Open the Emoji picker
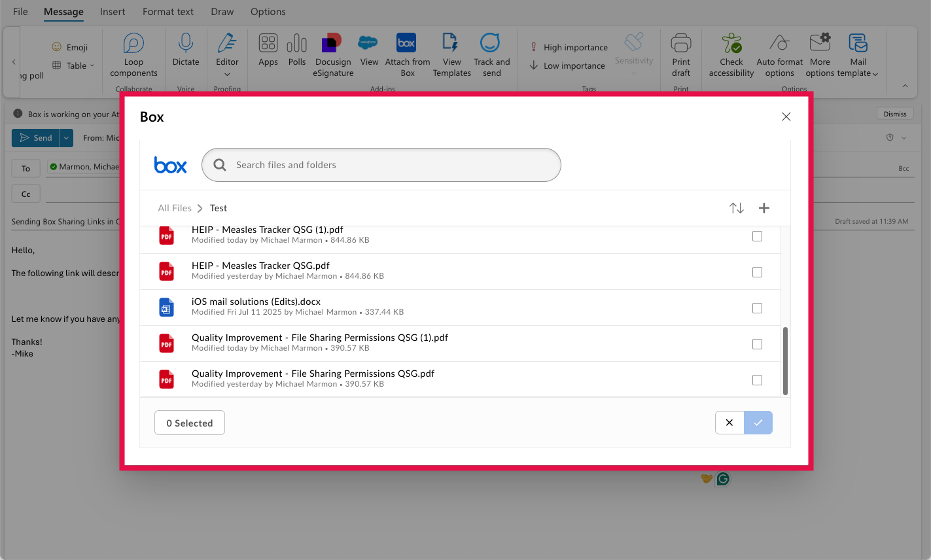The width and height of the screenshot is (931, 560). point(69,47)
